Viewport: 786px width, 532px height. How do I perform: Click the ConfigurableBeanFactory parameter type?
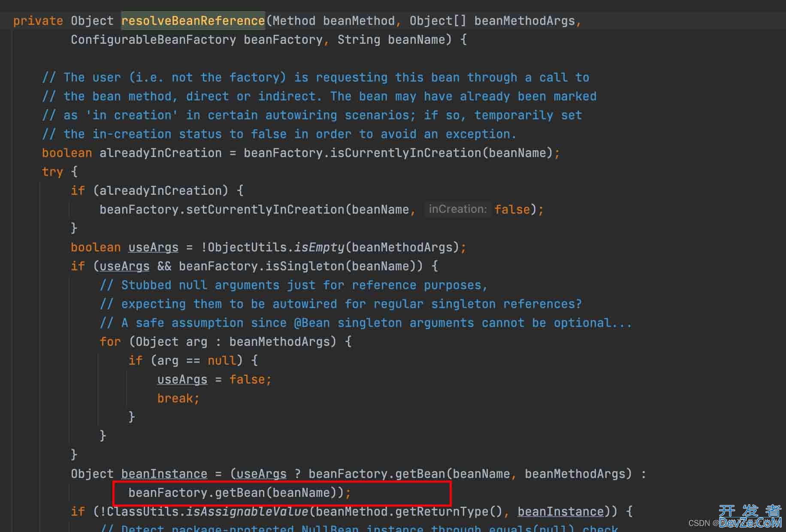click(x=154, y=39)
